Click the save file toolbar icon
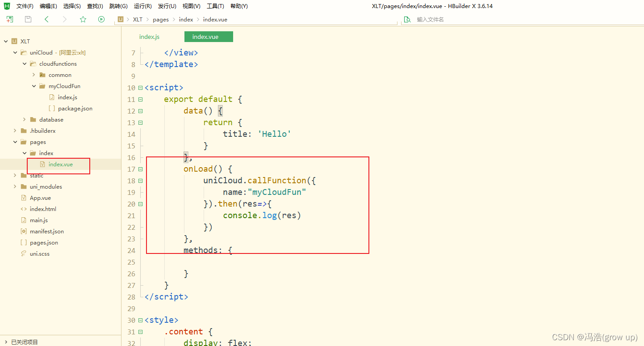This screenshot has height=346, width=644. point(28,19)
